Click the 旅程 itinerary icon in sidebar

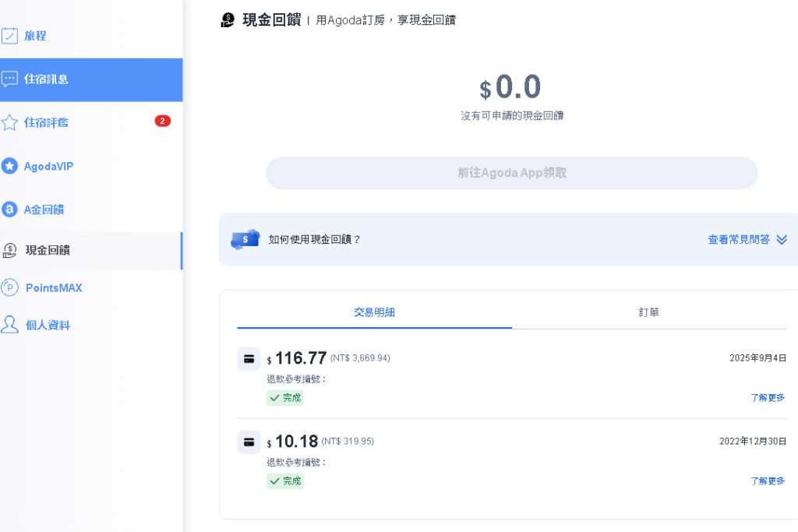pos(9,36)
